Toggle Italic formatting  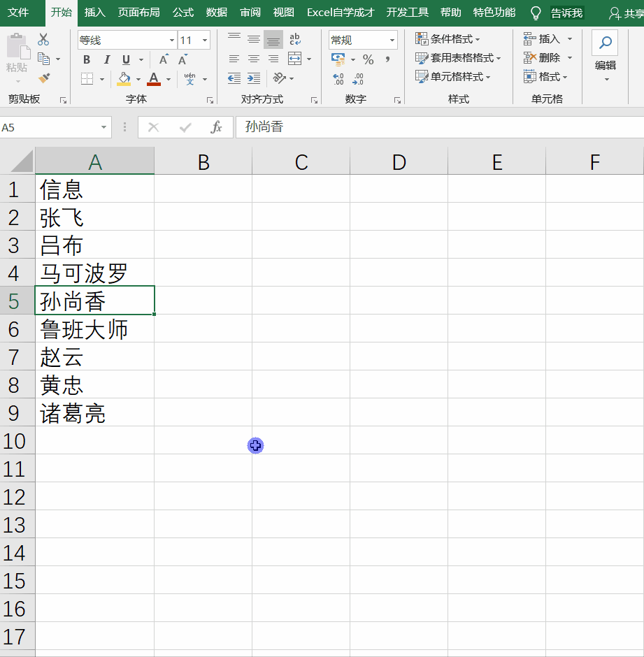(106, 59)
